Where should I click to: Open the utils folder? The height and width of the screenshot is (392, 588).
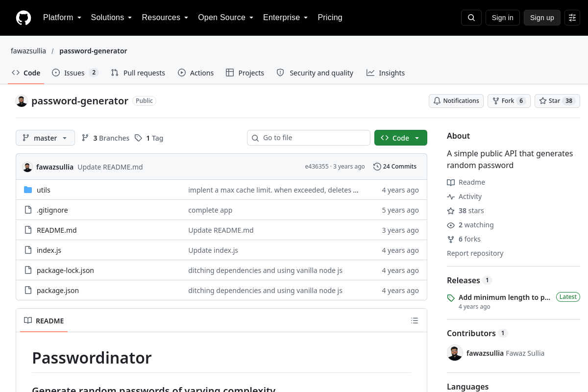(x=44, y=190)
